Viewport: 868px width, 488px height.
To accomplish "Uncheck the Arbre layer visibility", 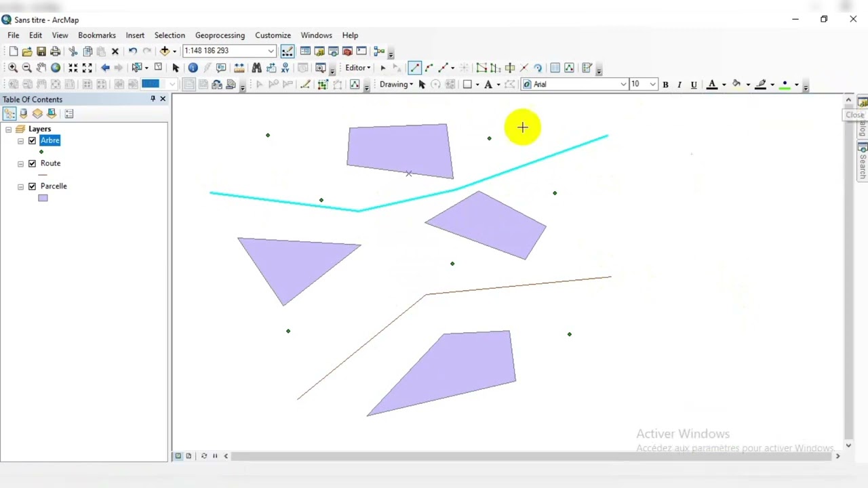I will (x=32, y=141).
